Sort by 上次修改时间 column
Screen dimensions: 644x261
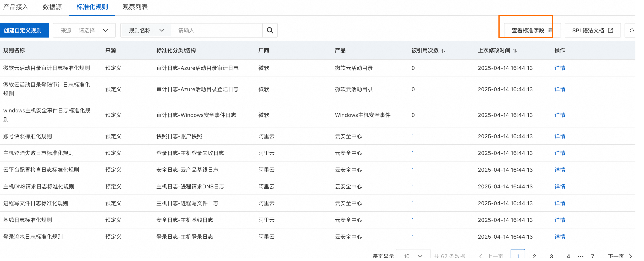(515, 50)
